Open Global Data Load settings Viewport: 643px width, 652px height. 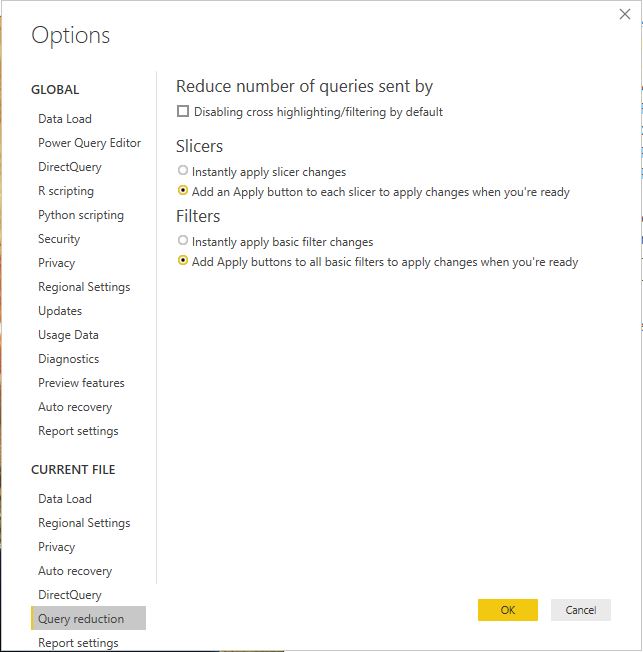65,119
